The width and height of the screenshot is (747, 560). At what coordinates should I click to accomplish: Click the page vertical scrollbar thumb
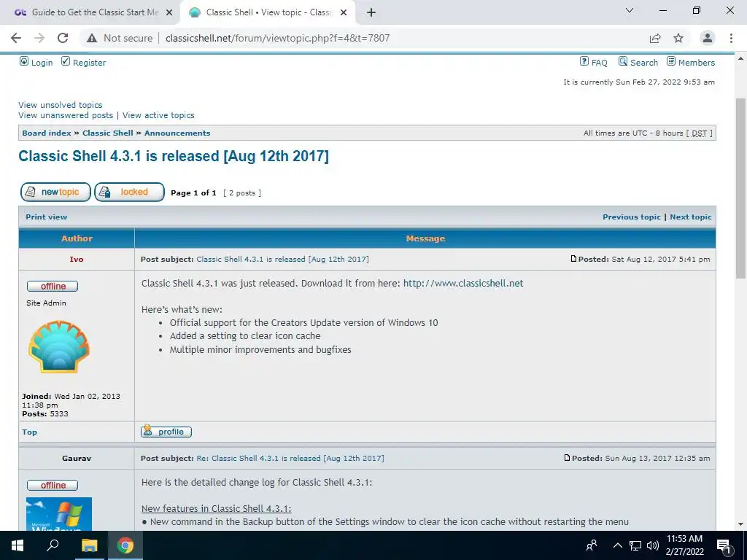point(741,188)
